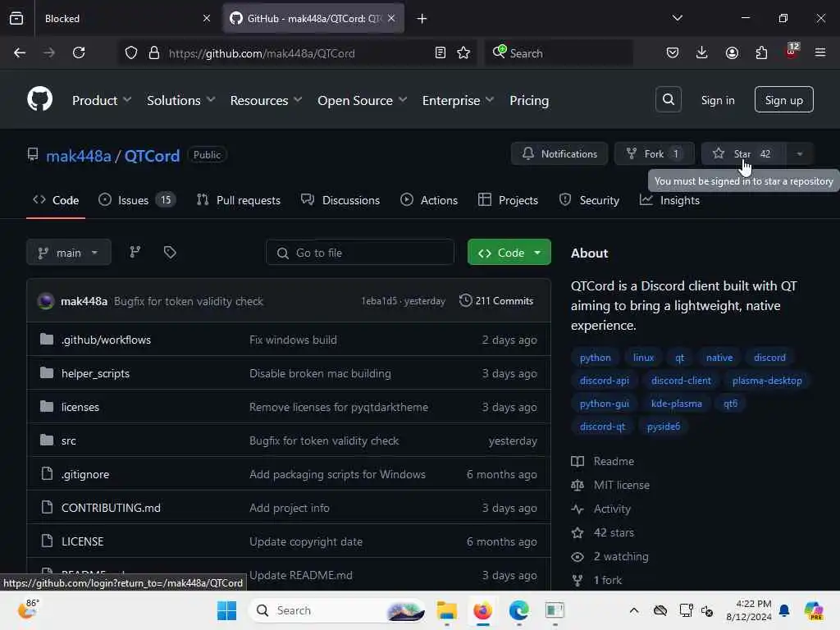Open a new browser tab
Viewport: 840px width, 630px height.
click(422, 19)
